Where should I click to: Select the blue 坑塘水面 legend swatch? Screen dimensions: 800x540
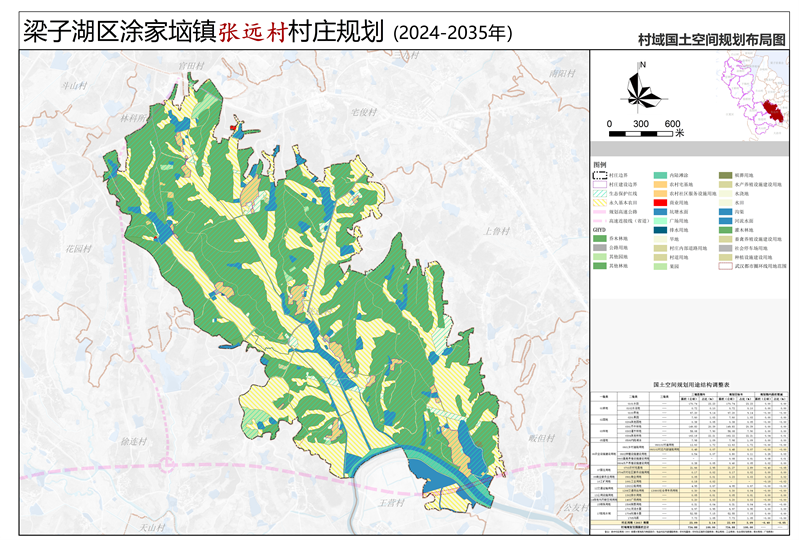click(x=660, y=212)
